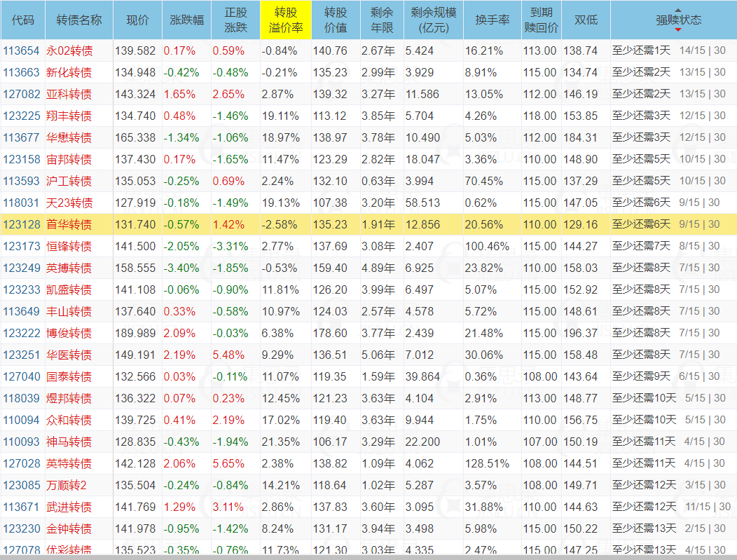Sort by 涨跌幅 column header

(x=186, y=20)
